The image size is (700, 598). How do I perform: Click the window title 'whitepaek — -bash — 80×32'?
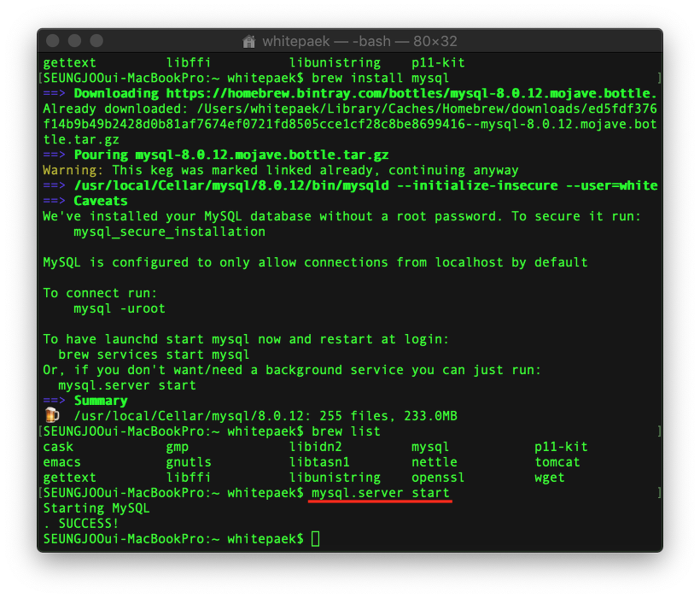pos(359,42)
